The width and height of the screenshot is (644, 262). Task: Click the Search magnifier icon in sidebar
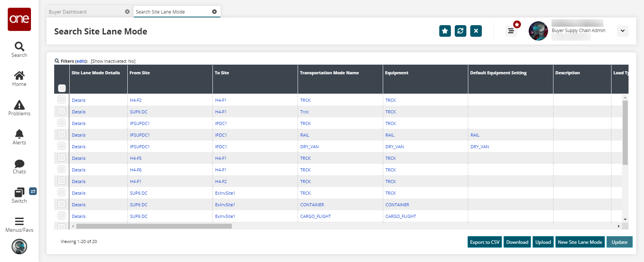pos(19,47)
